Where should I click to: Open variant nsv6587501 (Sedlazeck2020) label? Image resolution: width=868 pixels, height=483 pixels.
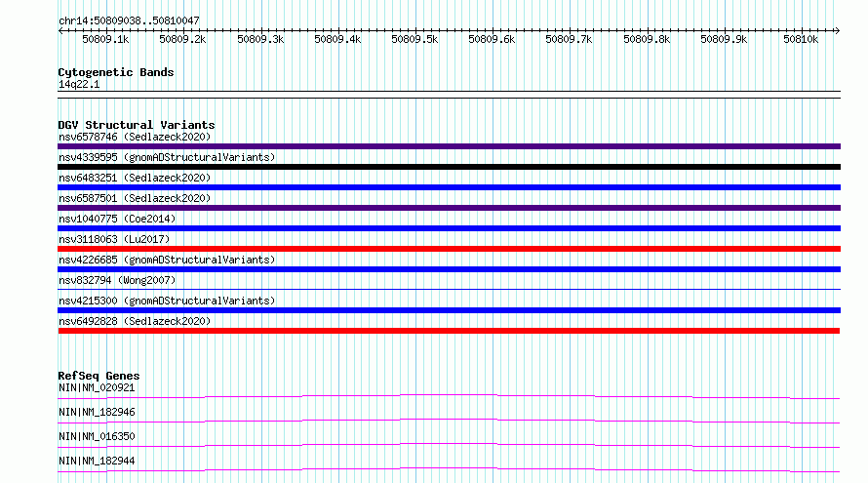click(135, 198)
